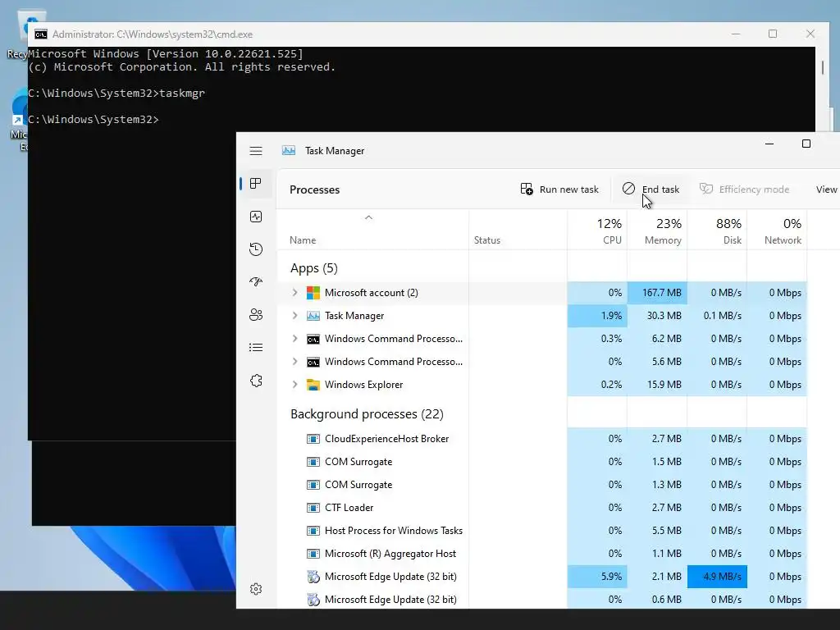Click the Task Manager title bar app icon

[x=289, y=151]
